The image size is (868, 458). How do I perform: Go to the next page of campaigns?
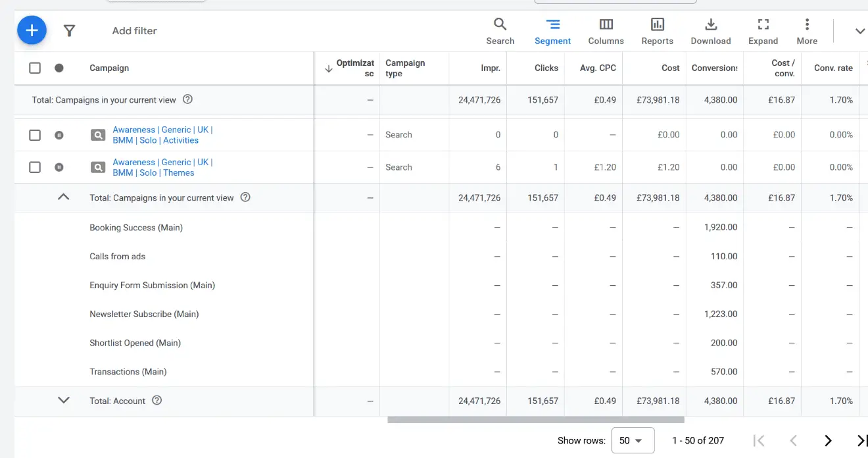coord(828,440)
